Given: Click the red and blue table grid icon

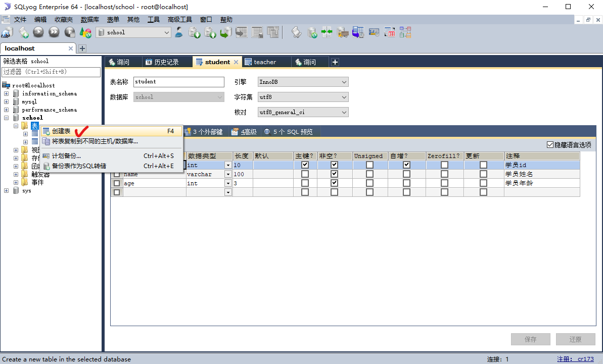Looking at the screenshot, I should 390,32.
